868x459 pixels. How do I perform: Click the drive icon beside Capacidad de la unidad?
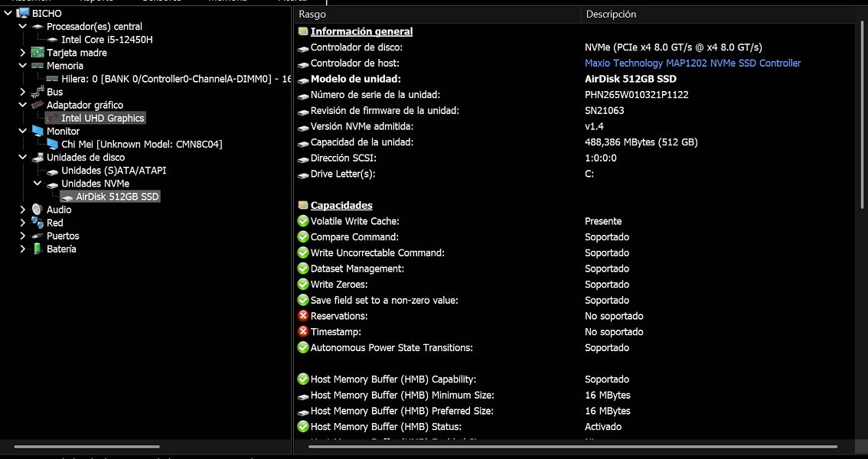point(303,144)
